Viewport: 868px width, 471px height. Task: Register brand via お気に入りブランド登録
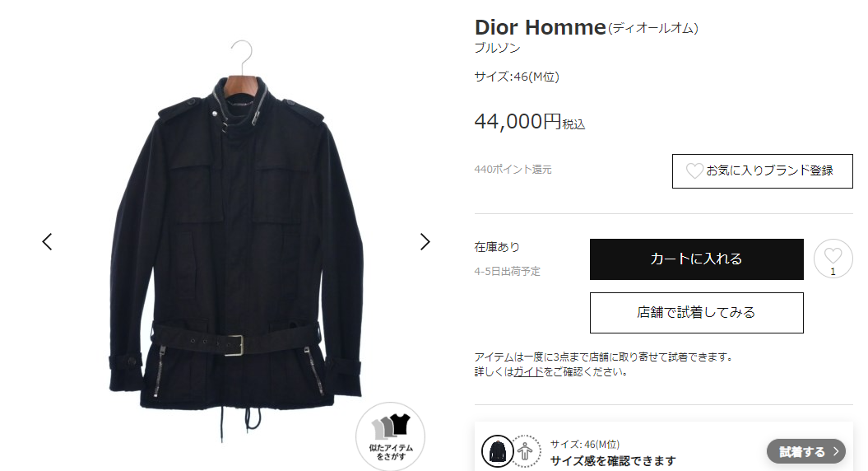[762, 171]
